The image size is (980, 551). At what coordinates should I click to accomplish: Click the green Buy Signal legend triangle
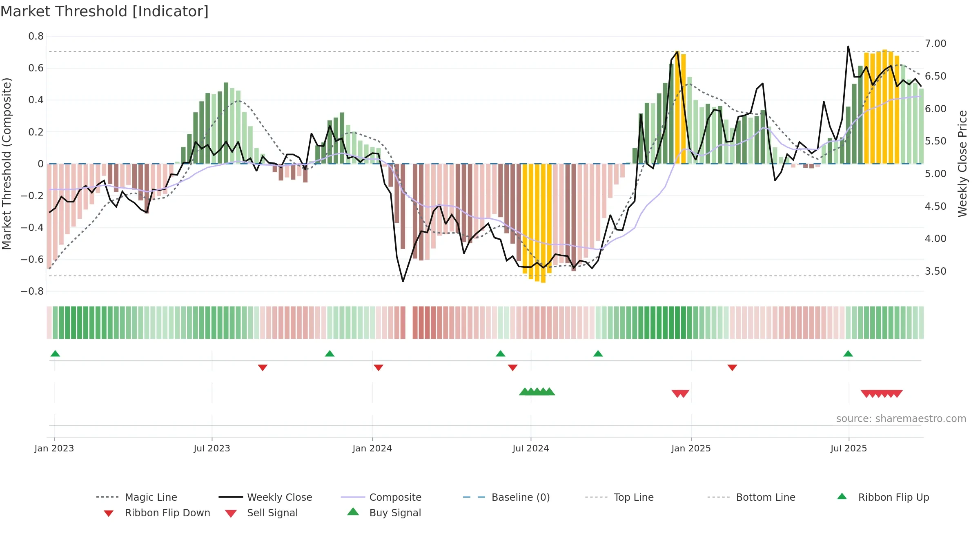[x=353, y=511]
